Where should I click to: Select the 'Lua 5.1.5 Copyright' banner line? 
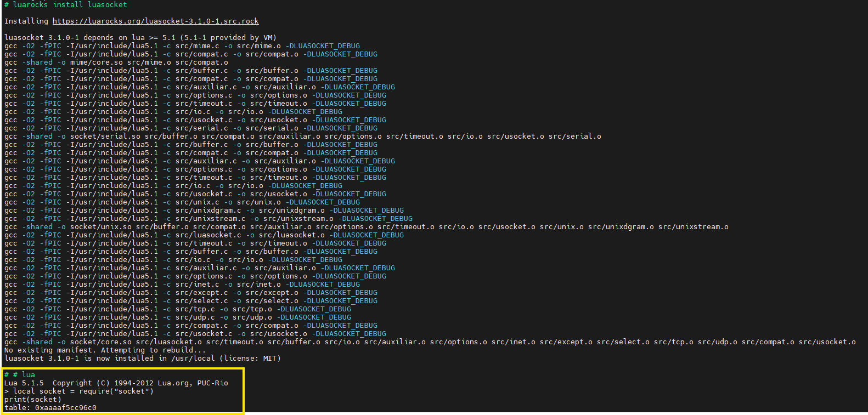click(x=116, y=383)
